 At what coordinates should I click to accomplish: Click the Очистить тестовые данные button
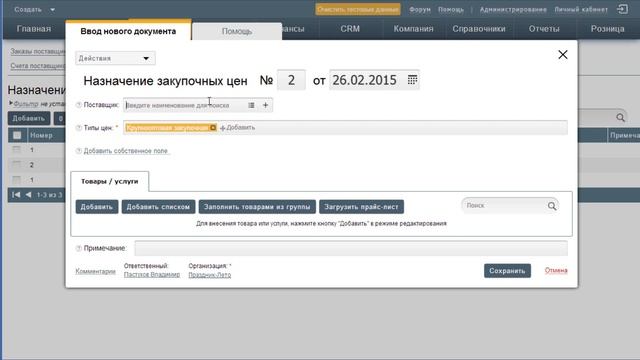pyautogui.click(x=358, y=9)
